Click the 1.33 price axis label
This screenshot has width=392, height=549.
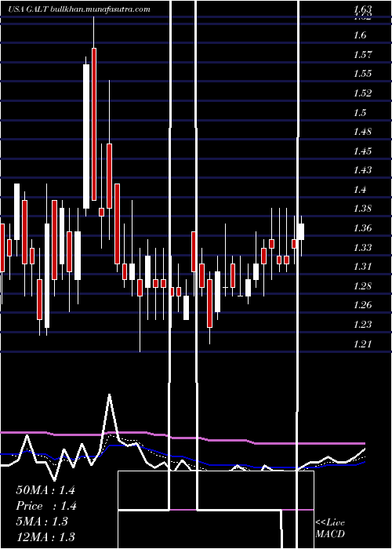click(x=362, y=248)
